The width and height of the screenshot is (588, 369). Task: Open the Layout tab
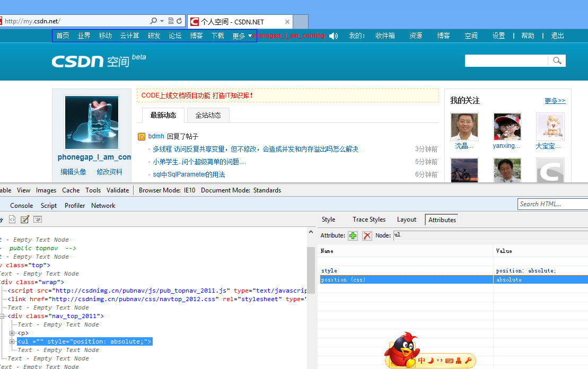pyautogui.click(x=407, y=219)
